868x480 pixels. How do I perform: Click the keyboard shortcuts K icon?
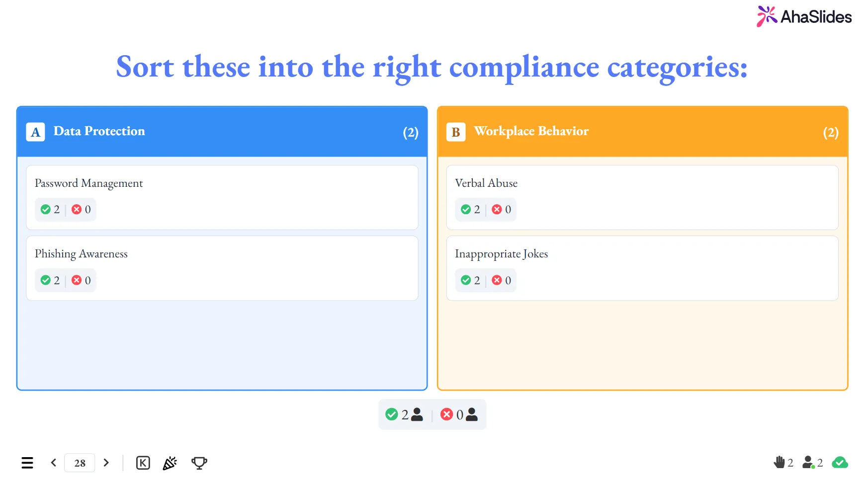pyautogui.click(x=143, y=463)
